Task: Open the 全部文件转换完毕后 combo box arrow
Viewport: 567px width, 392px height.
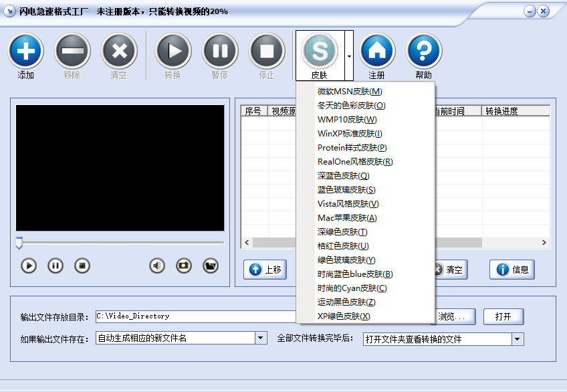Action: [518, 339]
